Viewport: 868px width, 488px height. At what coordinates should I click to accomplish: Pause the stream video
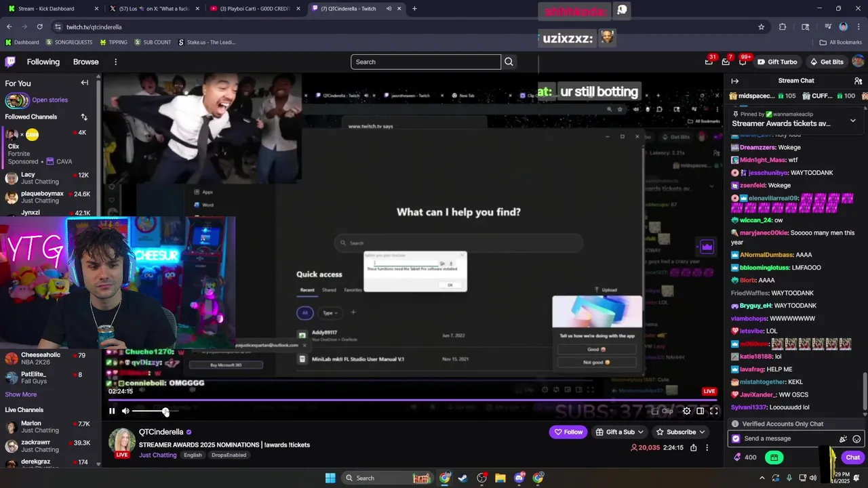coord(112,411)
